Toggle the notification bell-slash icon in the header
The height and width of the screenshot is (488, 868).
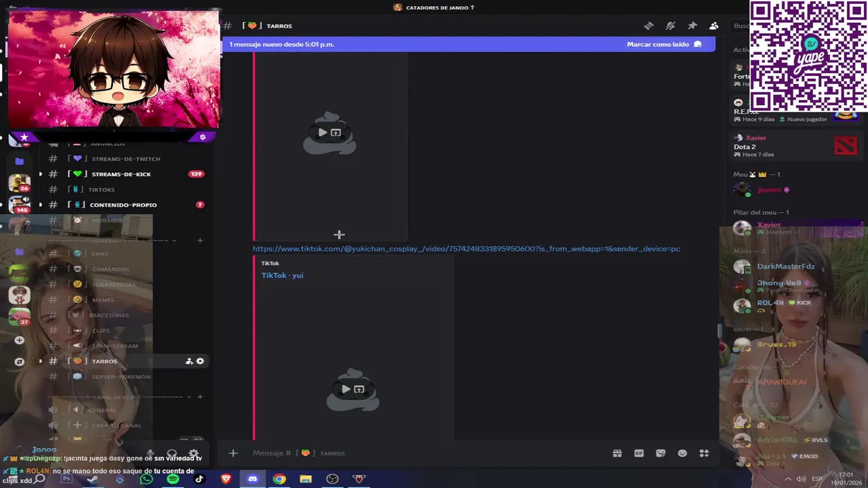tap(671, 26)
